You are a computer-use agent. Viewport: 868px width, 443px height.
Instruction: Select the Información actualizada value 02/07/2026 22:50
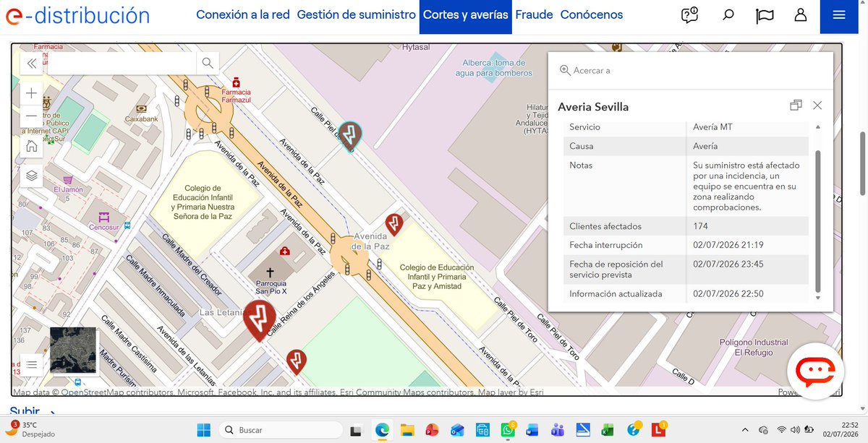coord(728,293)
